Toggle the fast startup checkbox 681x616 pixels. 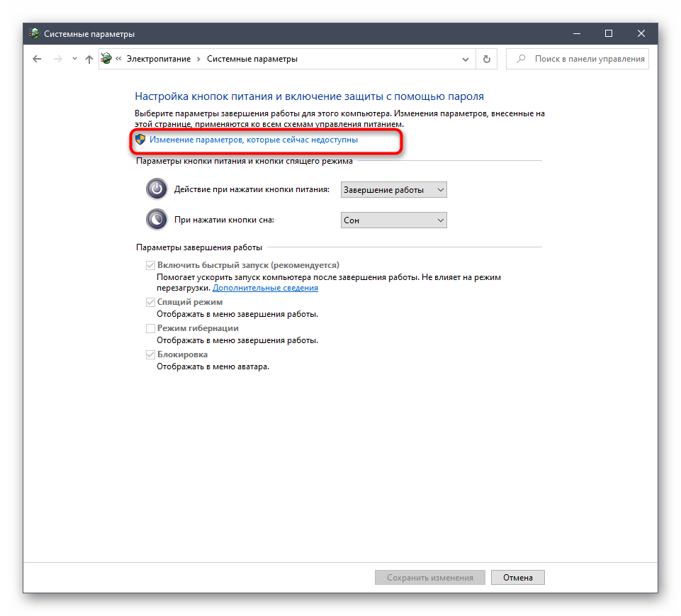(x=150, y=265)
